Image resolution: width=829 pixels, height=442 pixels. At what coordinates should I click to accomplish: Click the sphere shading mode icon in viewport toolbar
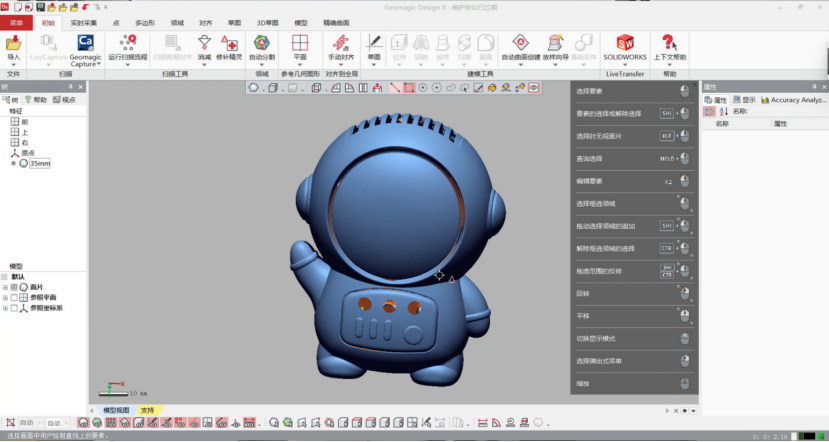point(253,88)
